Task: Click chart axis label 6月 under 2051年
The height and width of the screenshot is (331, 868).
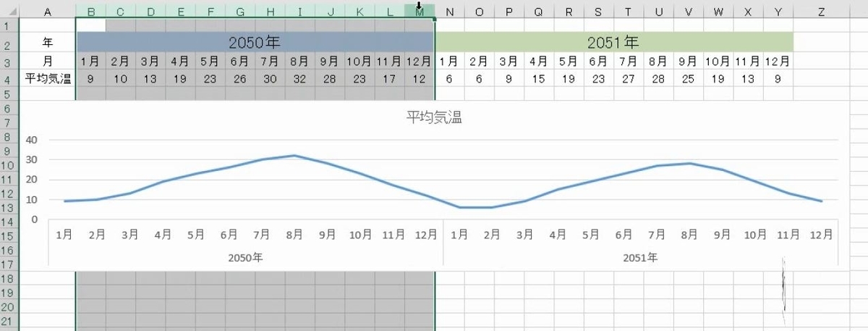Action: (x=624, y=235)
